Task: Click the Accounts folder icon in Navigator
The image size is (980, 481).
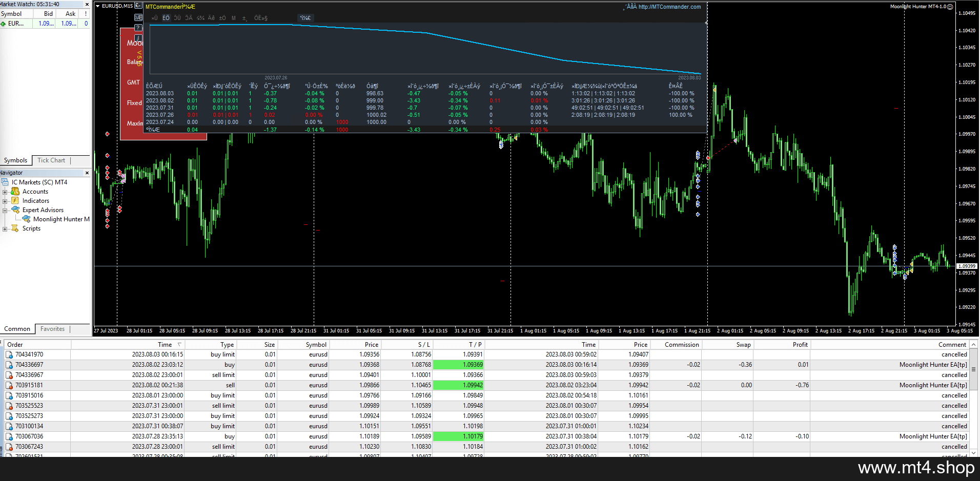Action: pyautogui.click(x=15, y=192)
